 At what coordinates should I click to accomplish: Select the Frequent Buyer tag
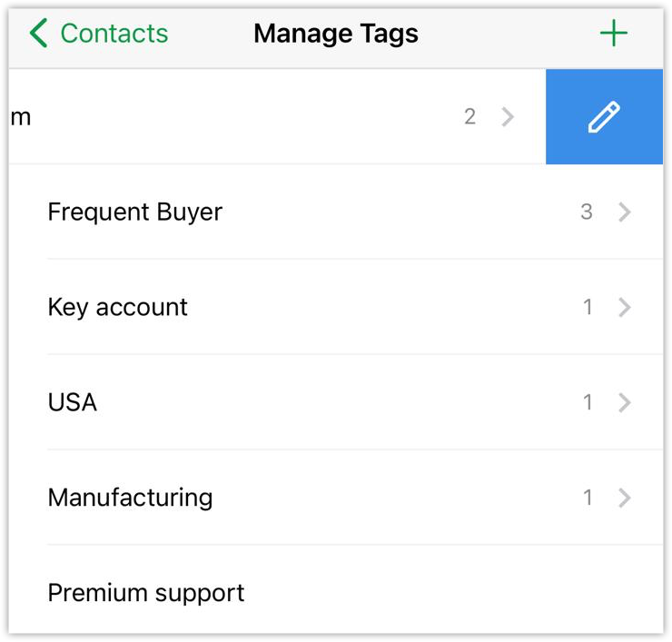click(x=134, y=212)
